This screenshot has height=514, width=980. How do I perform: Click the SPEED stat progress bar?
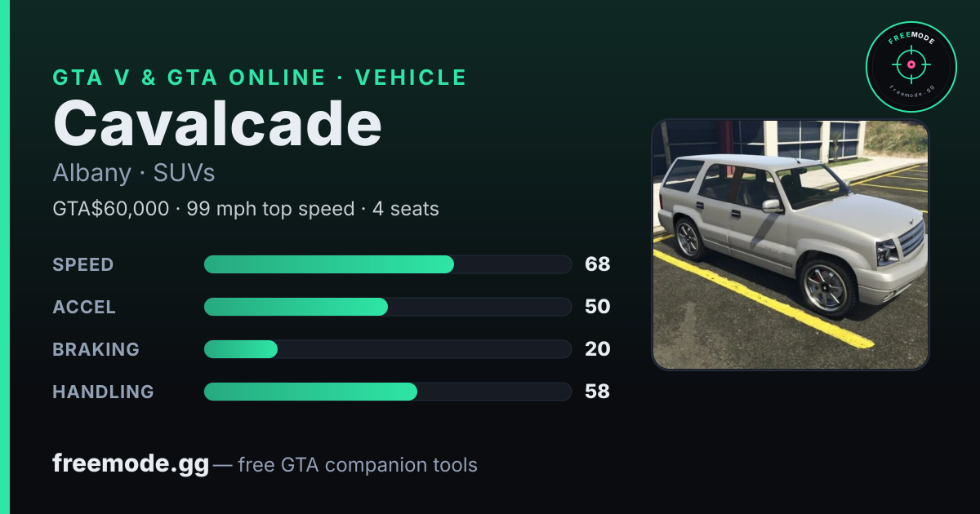tap(387, 264)
